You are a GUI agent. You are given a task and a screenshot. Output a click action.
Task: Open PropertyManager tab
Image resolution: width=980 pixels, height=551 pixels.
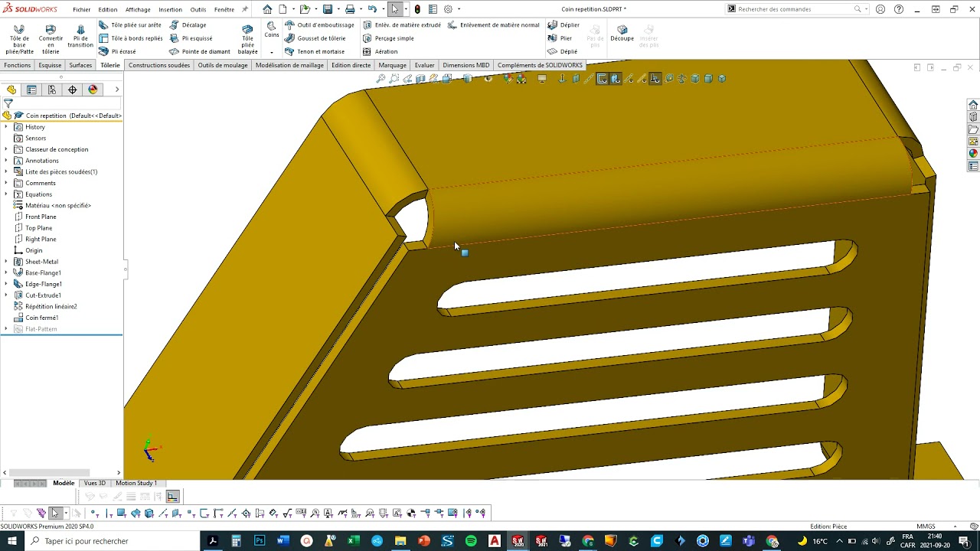[x=31, y=90]
